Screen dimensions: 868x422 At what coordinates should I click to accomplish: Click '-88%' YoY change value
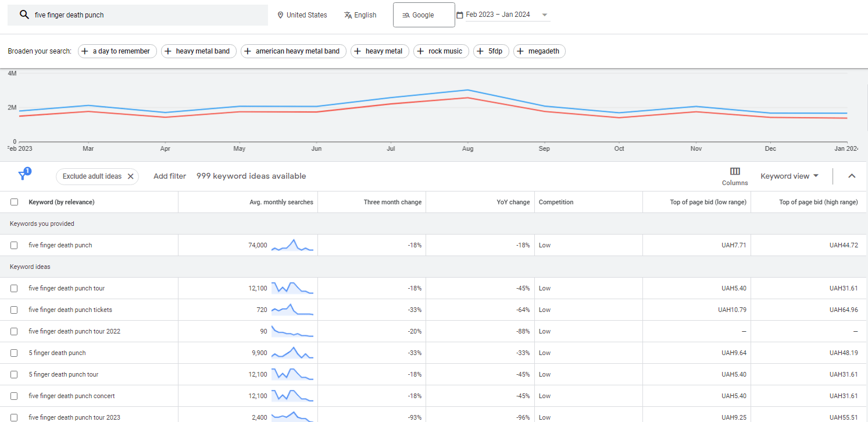[523, 331]
